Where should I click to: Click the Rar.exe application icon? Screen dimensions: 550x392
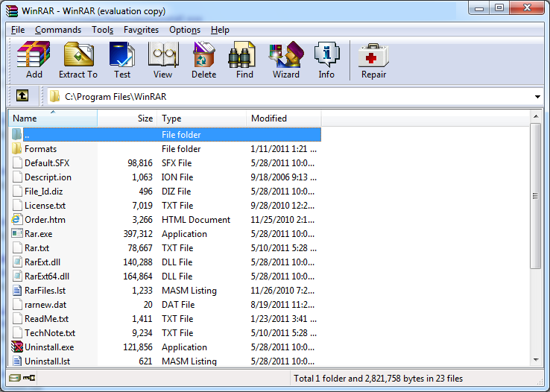17,233
